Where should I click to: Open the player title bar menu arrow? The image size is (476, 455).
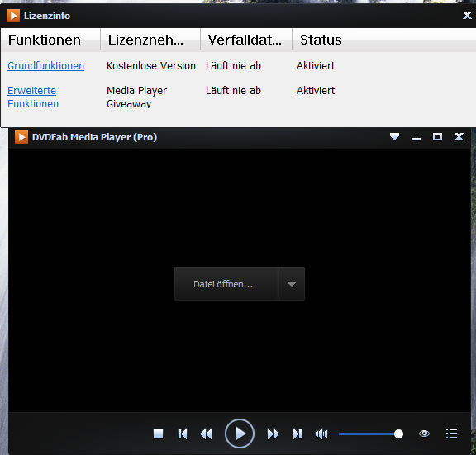point(394,137)
